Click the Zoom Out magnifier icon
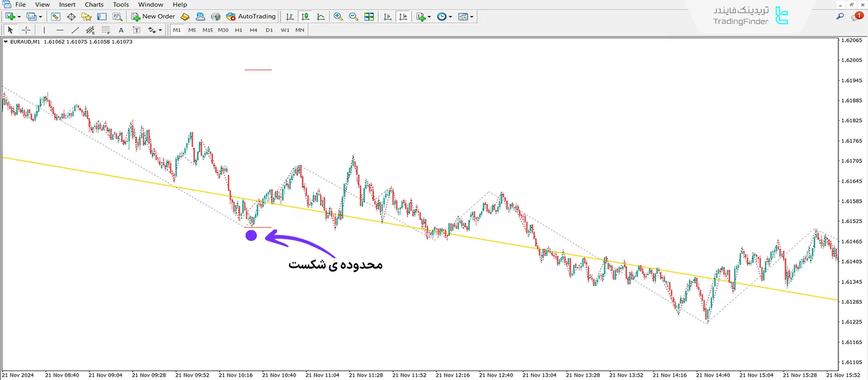This screenshot has height=380, width=868. [354, 17]
